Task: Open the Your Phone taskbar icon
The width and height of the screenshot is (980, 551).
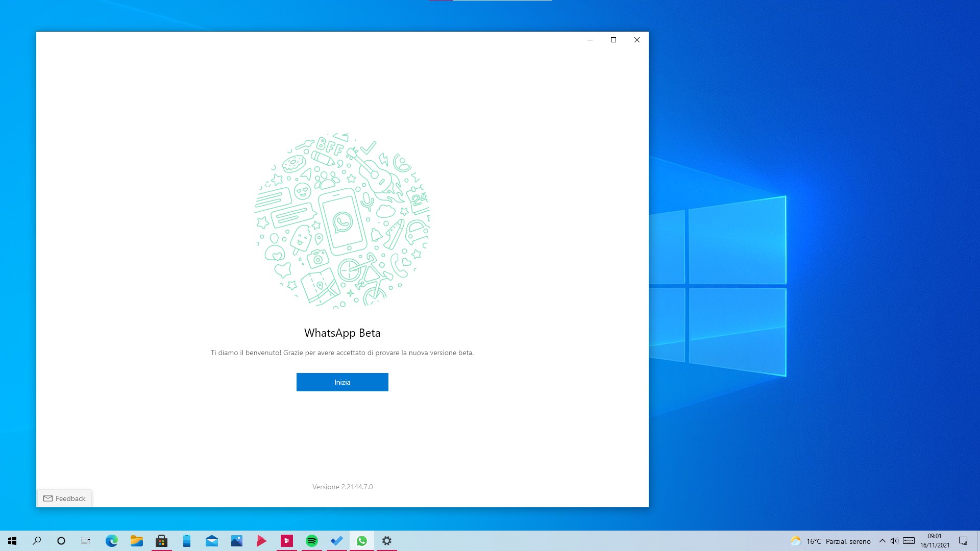Action: [x=186, y=541]
